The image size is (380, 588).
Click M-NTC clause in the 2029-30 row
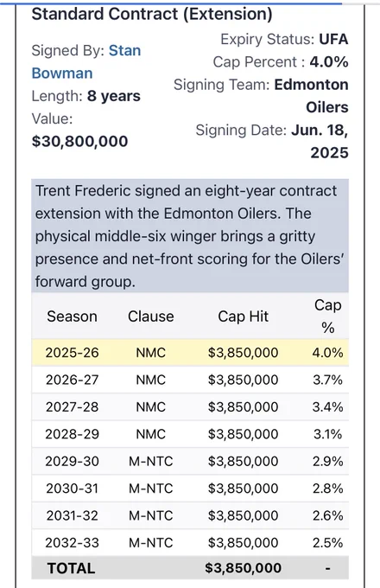pos(151,461)
